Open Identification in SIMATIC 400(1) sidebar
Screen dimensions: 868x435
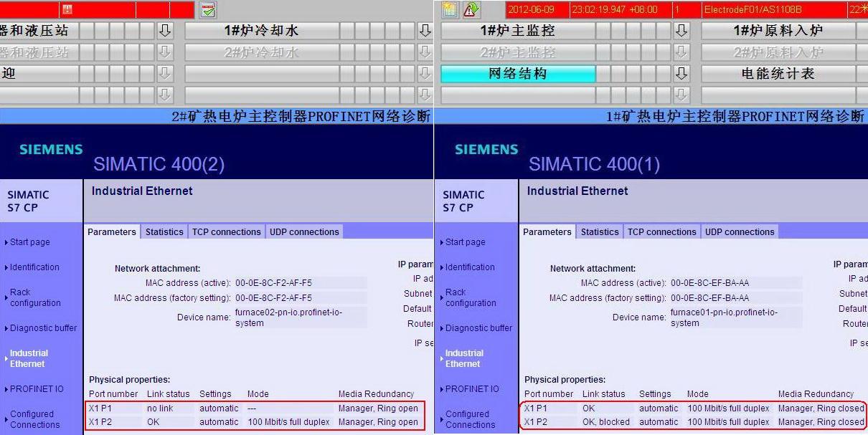[x=470, y=267]
